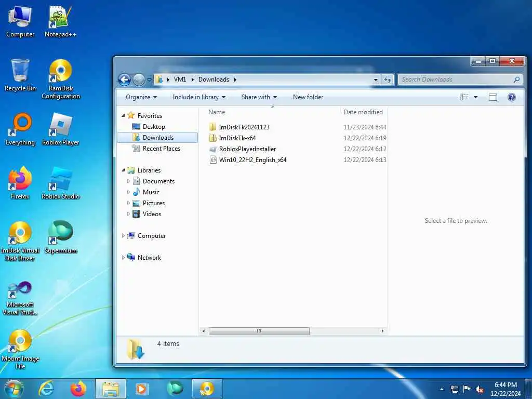Open Supermium from the taskbar

175,389
